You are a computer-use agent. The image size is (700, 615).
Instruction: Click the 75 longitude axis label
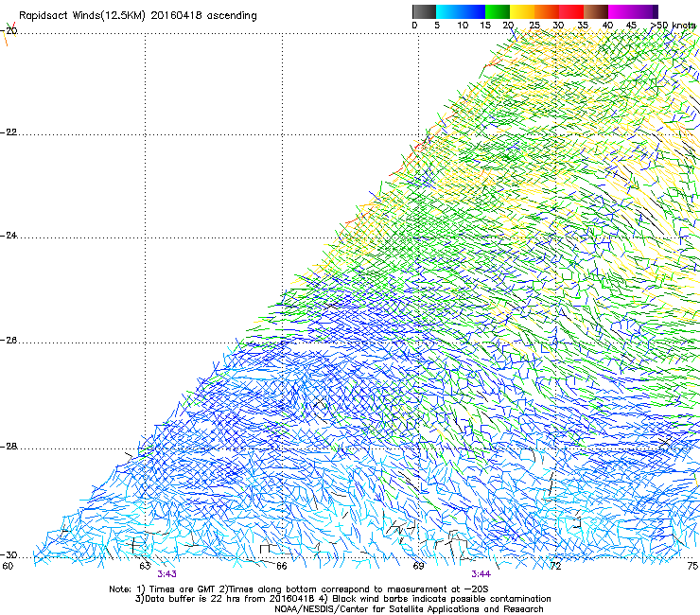692,566
